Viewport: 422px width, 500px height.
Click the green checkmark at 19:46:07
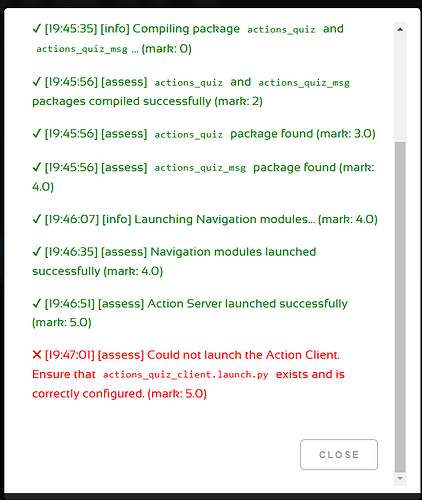[x=37, y=219]
